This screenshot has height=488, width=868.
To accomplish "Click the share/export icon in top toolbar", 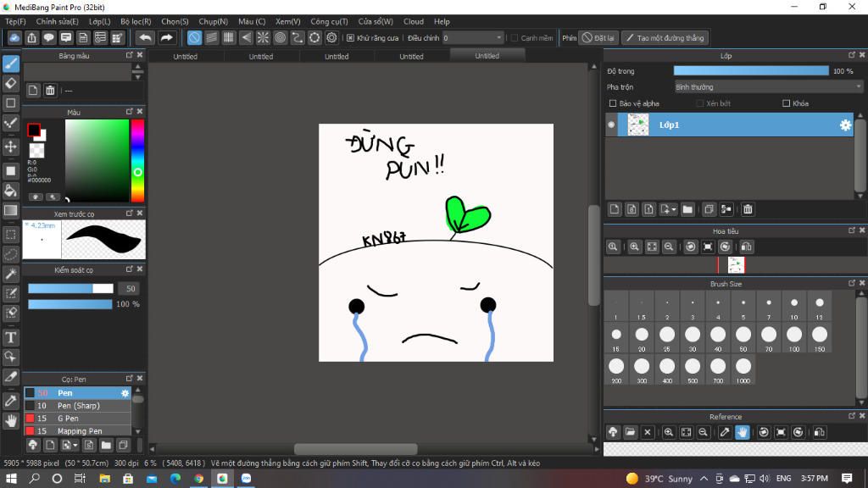I will coord(31,37).
